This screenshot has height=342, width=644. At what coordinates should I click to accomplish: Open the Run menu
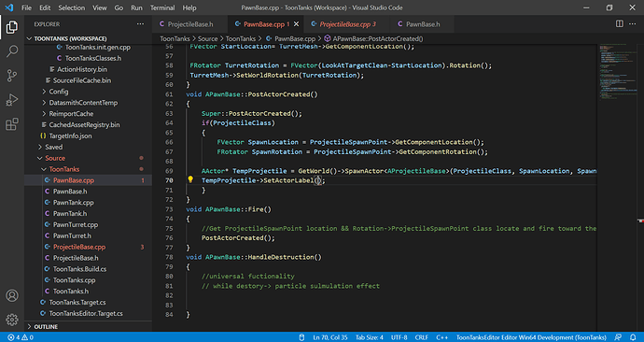coord(136,7)
